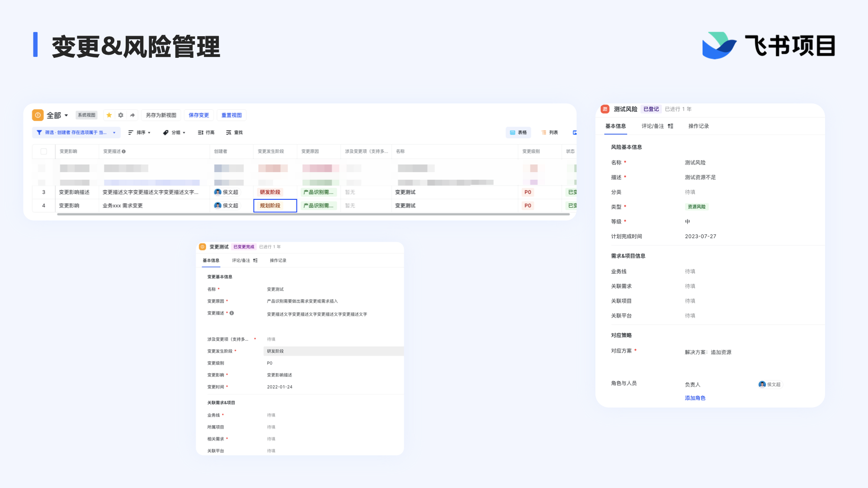Click the 添加角色 link
This screenshot has height=488, width=868.
[695, 398]
